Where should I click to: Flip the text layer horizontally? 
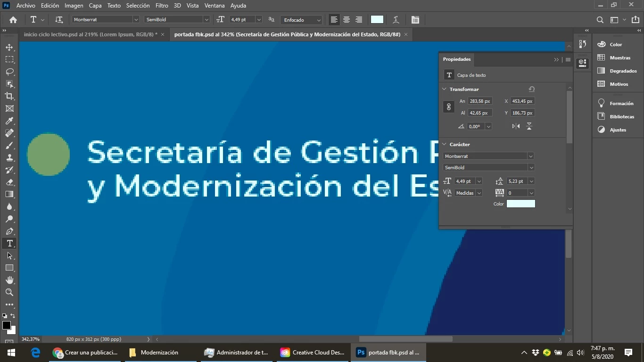click(x=516, y=126)
